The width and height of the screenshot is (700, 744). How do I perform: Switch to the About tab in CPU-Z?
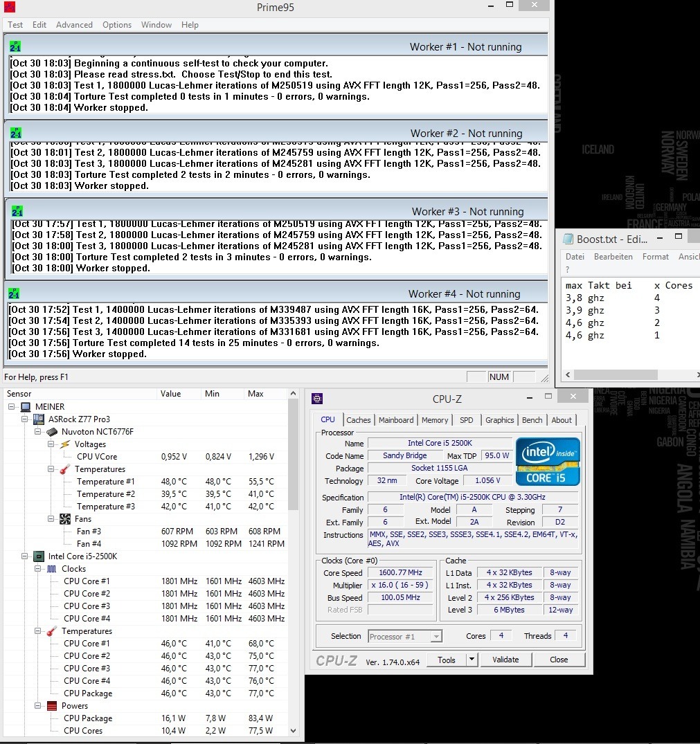[x=562, y=420]
